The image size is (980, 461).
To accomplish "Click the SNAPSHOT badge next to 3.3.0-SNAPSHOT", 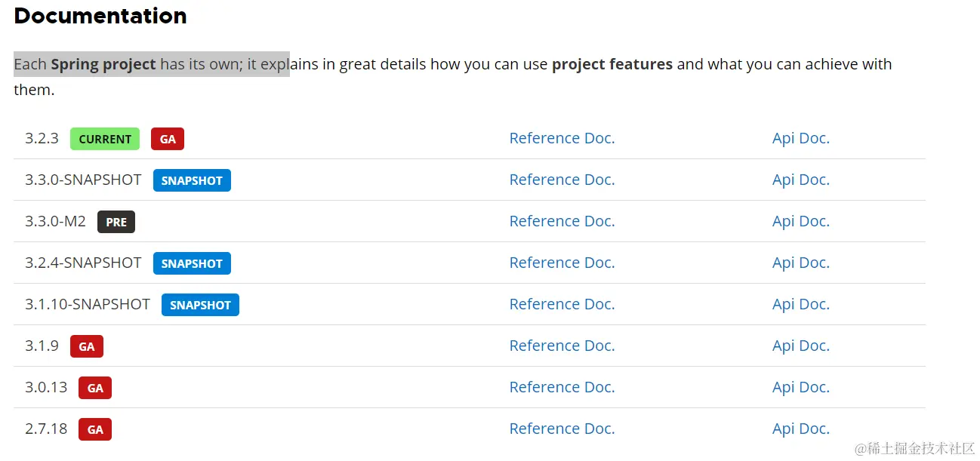I will (192, 180).
